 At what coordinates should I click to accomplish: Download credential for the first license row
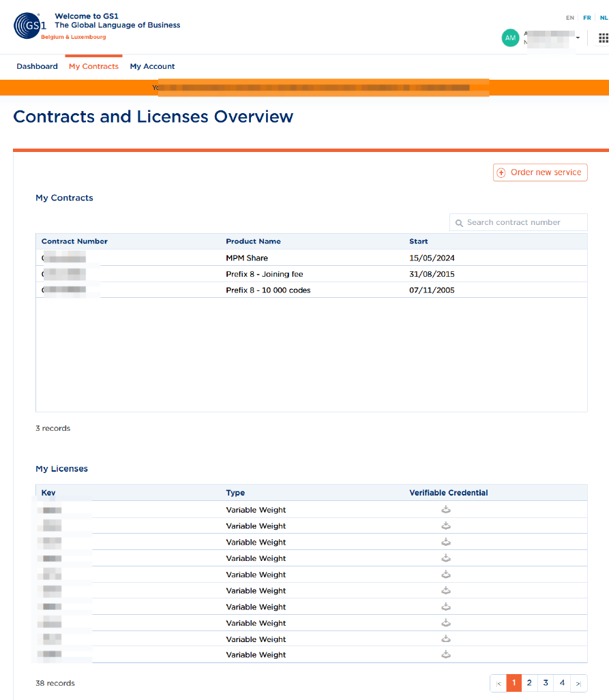point(446,509)
